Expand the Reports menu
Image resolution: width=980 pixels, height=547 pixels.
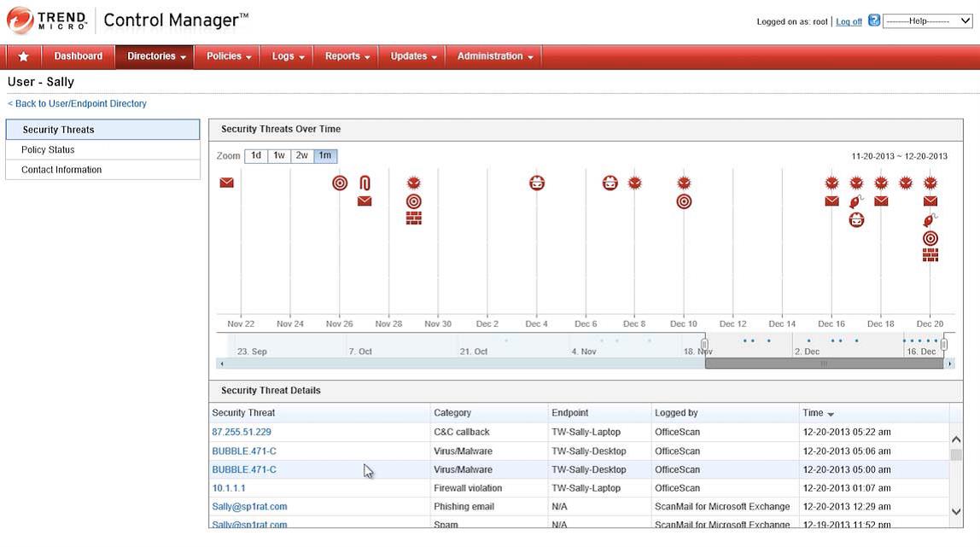347,57
